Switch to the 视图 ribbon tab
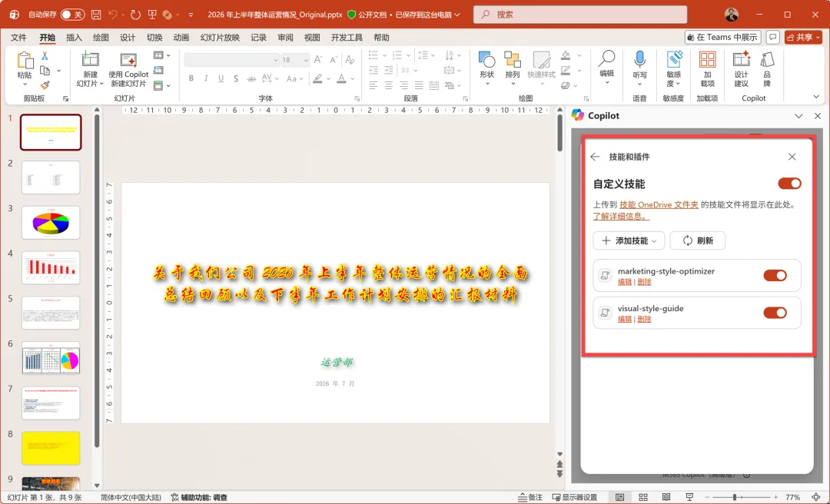The width and height of the screenshot is (830, 504). pos(312,38)
